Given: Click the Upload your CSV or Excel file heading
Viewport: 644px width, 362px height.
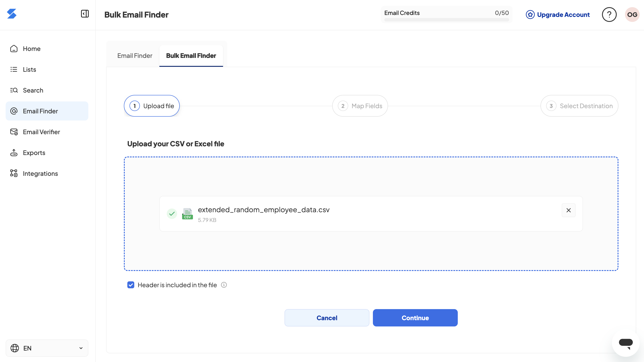Looking at the screenshot, I should [x=176, y=144].
